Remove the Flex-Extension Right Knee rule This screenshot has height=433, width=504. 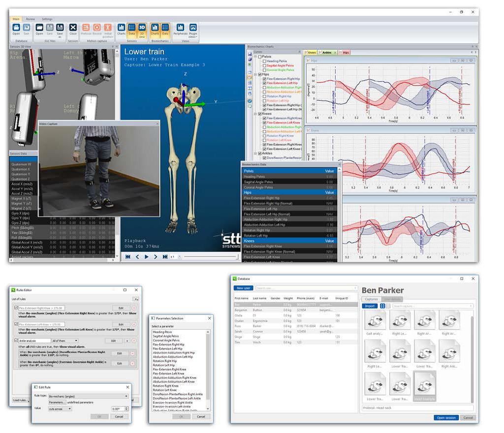click(x=134, y=308)
